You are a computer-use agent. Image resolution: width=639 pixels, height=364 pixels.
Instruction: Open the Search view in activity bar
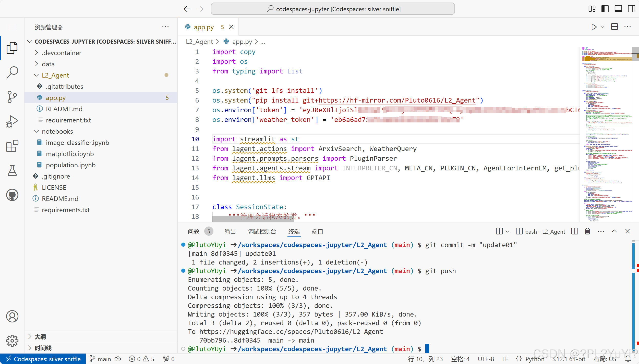point(12,72)
